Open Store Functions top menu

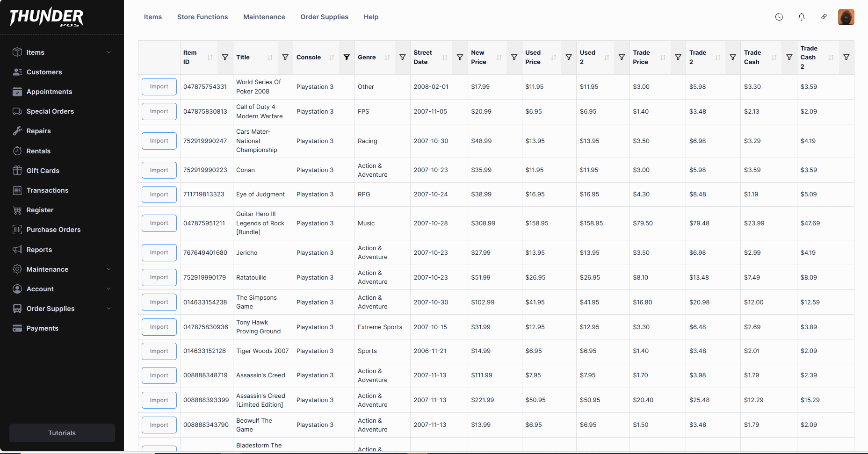(x=203, y=17)
